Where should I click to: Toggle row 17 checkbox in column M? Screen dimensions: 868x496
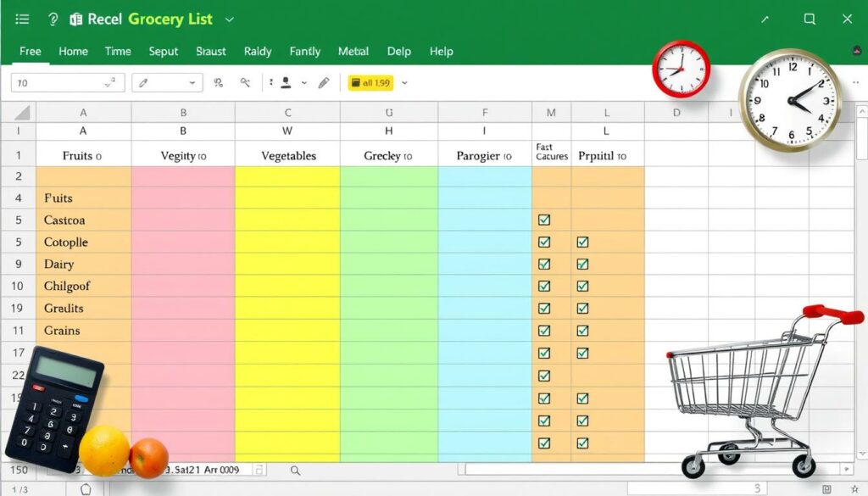tap(544, 354)
